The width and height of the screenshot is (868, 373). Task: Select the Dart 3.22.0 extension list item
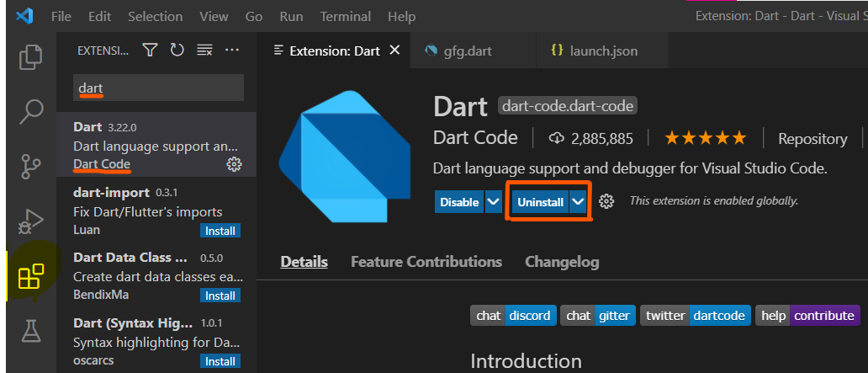156,145
